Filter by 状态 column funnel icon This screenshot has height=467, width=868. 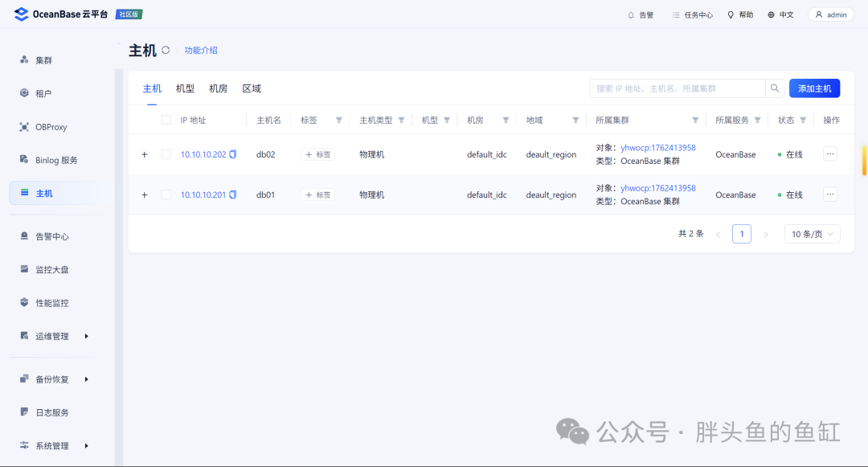click(803, 120)
